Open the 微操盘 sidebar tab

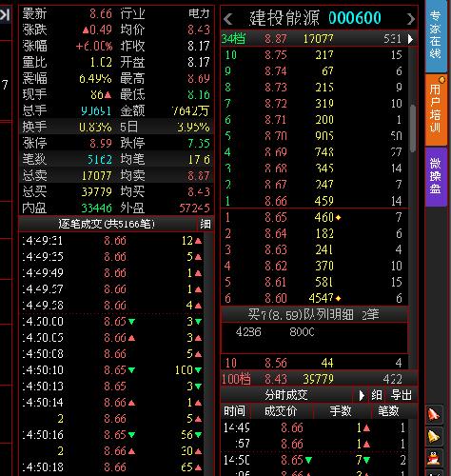pos(435,176)
